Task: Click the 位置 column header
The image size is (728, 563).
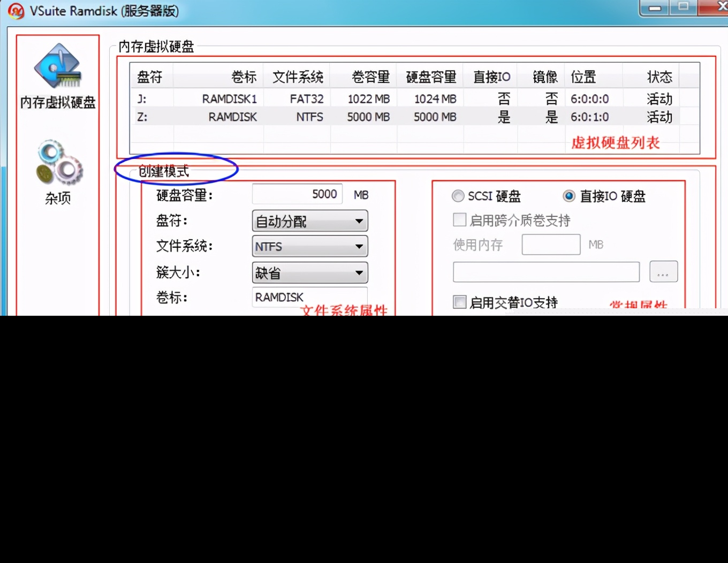Action: coord(594,77)
